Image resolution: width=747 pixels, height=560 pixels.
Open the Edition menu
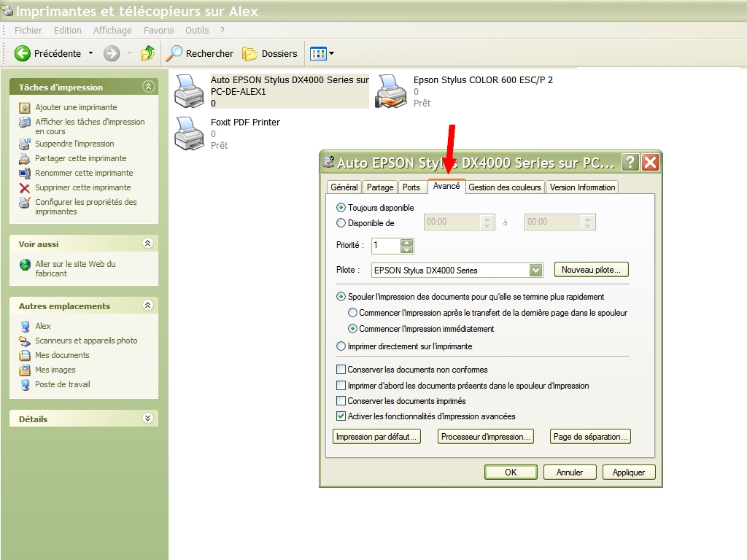coord(68,31)
